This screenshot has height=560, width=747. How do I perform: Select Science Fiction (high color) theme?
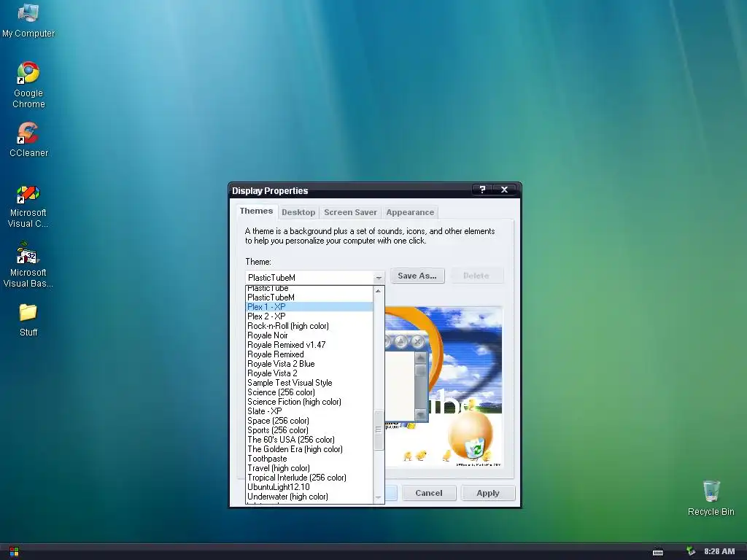click(309, 402)
